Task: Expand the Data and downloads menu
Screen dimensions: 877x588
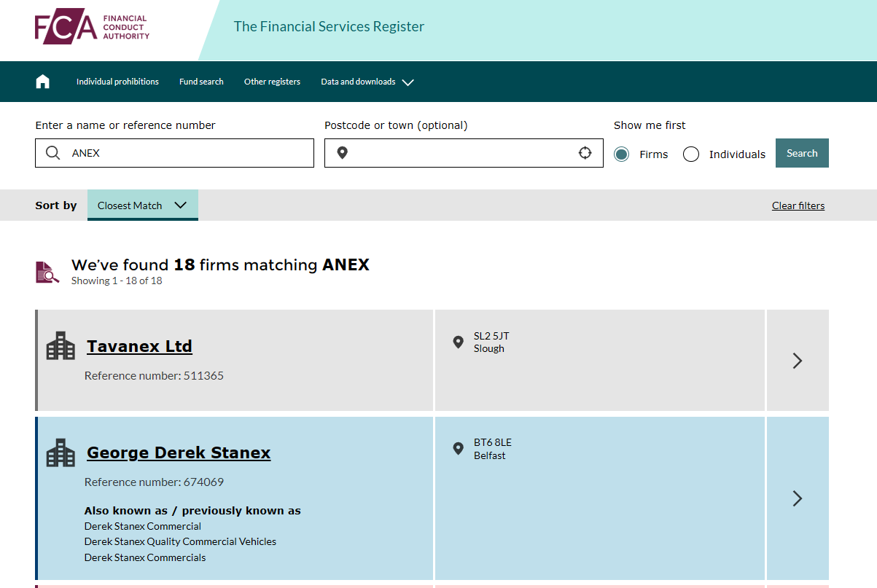Action: [367, 82]
